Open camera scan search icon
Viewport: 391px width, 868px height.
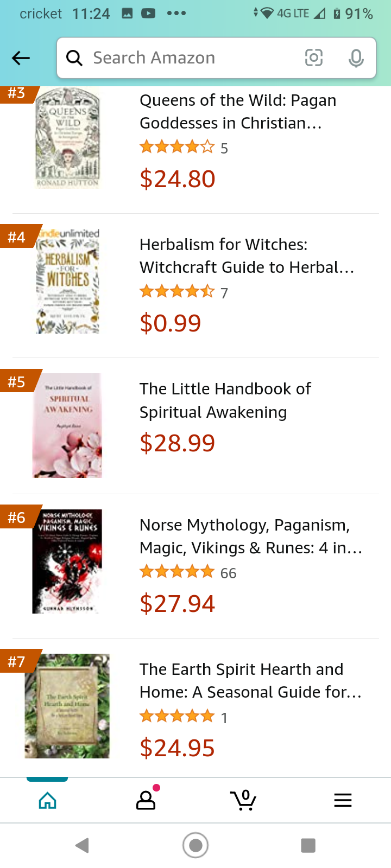(314, 58)
